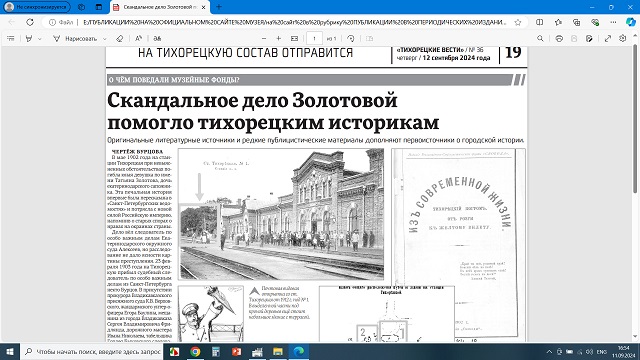This screenshot has width=640, height=360.
Task: Expand highlight color dropdown arrow
Action: (40, 39)
